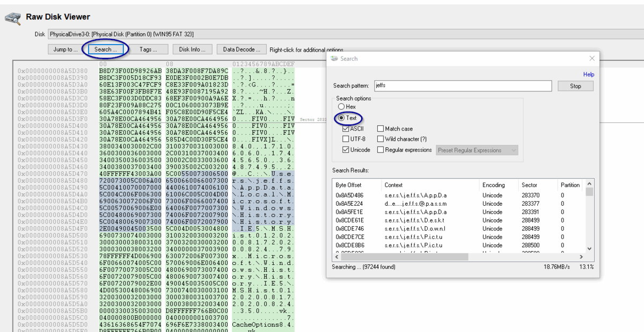Select result row 0x8A5FE1E
Image resolution: width=644 pixels, height=332 pixels.
(x=459, y=212)
